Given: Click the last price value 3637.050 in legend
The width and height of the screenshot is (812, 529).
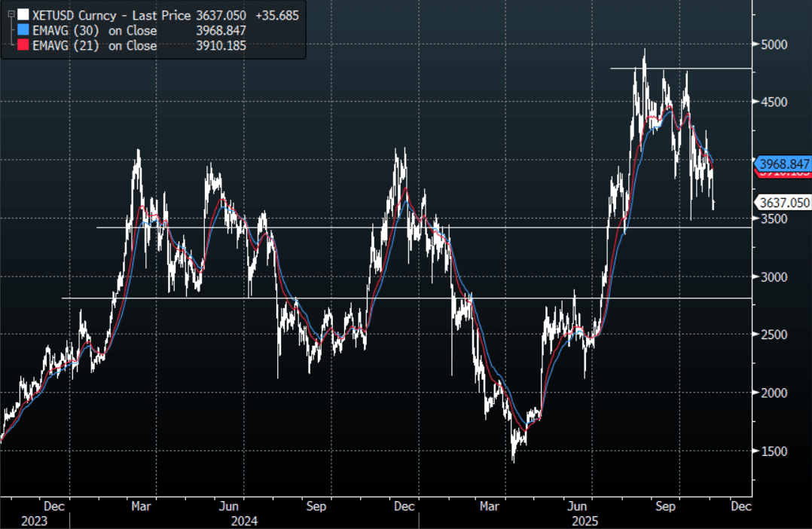Looking at the screenshot, I should tap(221, 15).
